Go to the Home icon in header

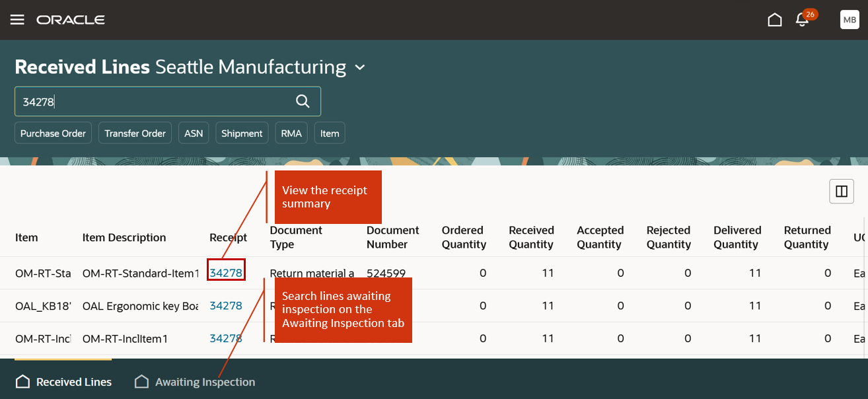pyautogui.click(x=775, y=20)
